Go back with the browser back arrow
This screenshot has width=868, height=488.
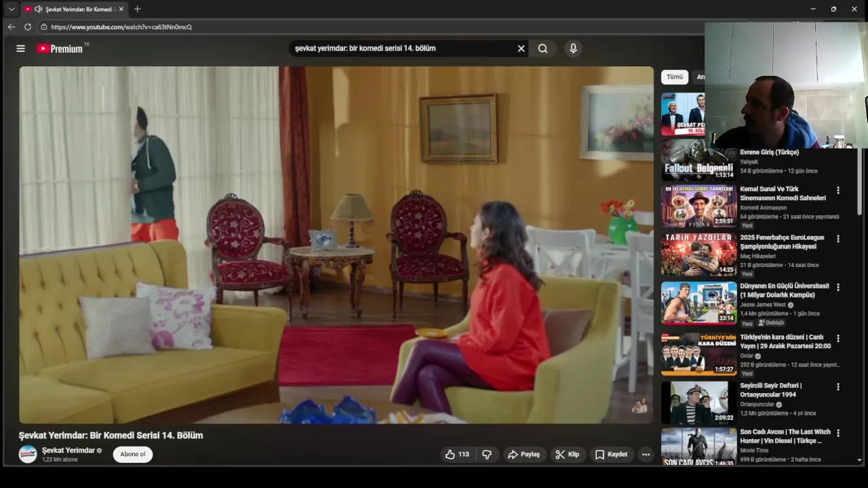click(x=11, y=27)
